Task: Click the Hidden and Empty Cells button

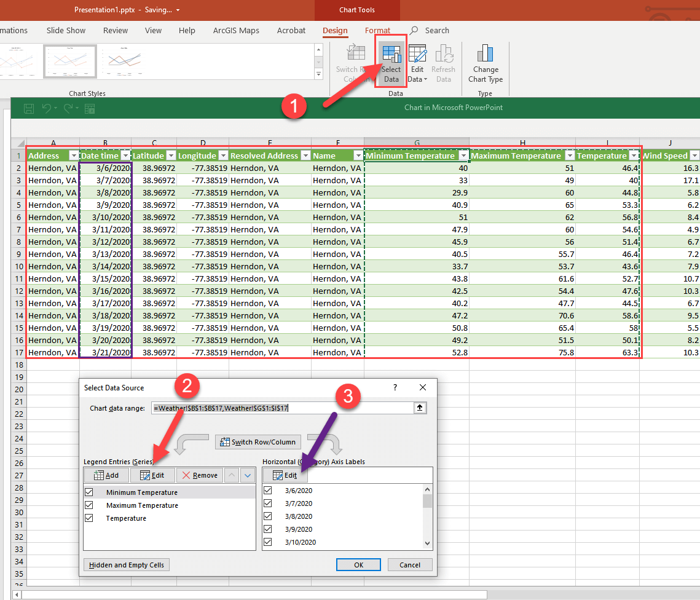Action: [127, 565]
